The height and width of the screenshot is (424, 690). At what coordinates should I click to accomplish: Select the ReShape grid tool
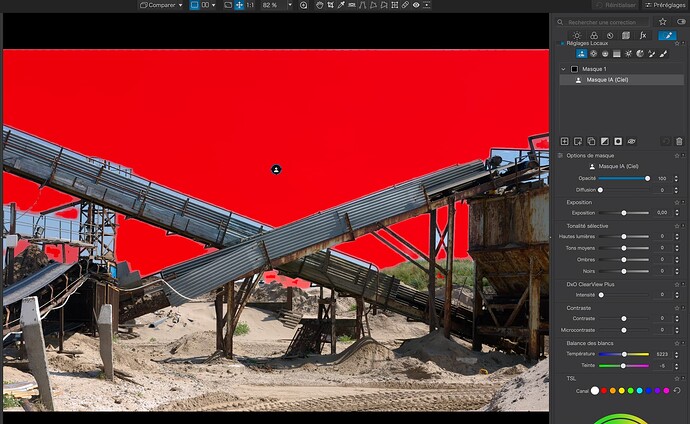coord(395,5)
